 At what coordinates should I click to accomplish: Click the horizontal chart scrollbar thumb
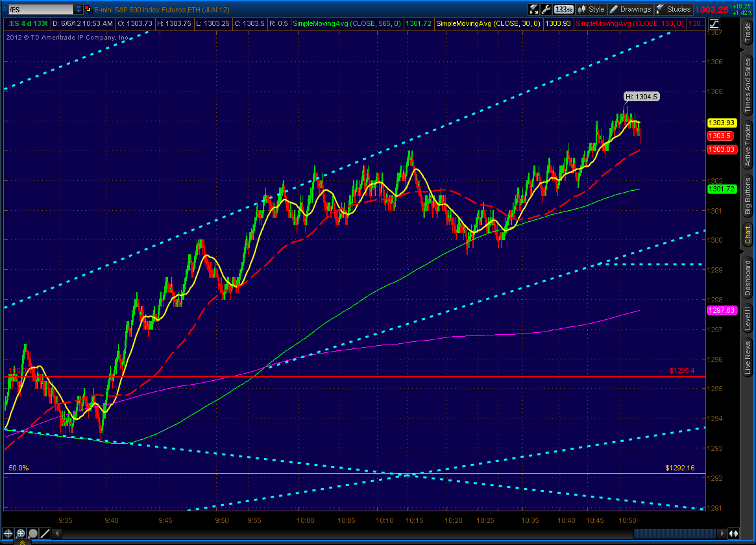[x=674, y=533]
